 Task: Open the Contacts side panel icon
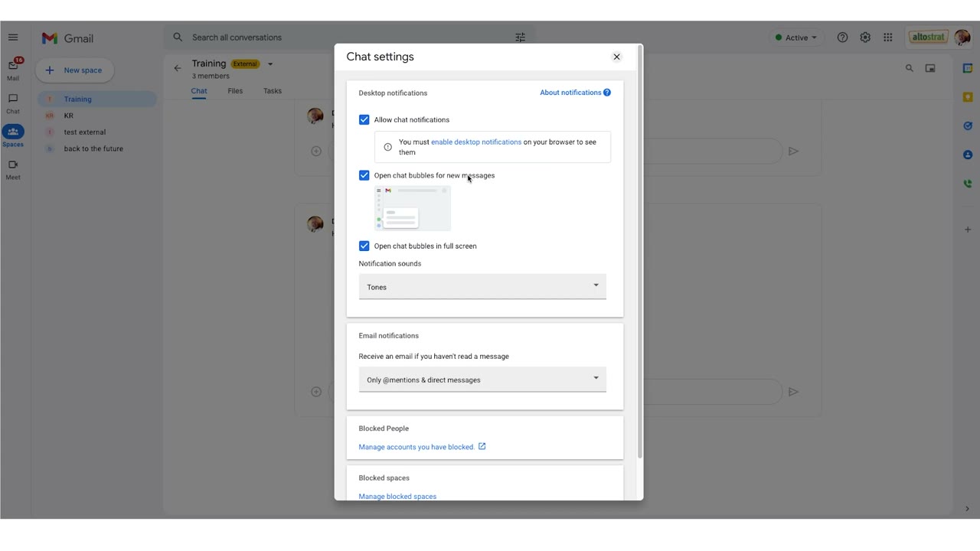click(x=968, y=155)
